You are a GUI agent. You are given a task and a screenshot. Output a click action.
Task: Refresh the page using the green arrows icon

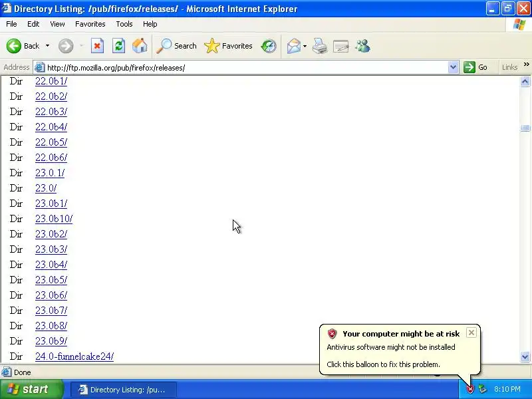[x=118, y=46]
